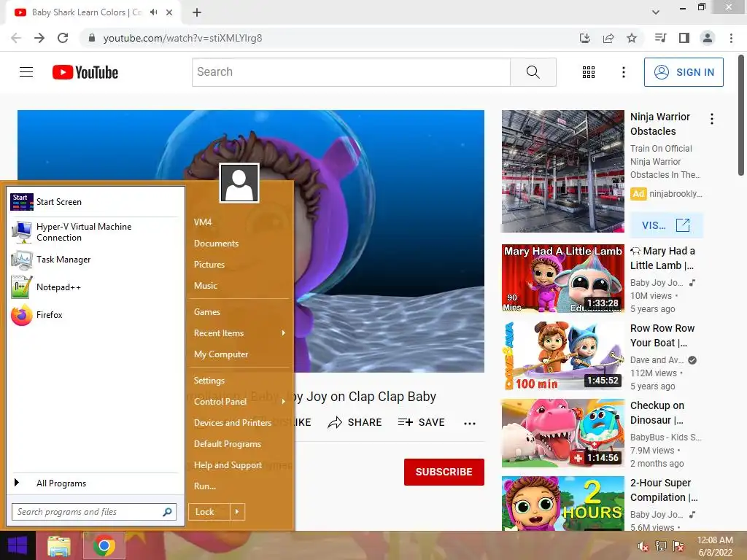This screenshot has height=560, width=747.
Task: Open Settings in Start menu
Action: (x=209, y=381)
